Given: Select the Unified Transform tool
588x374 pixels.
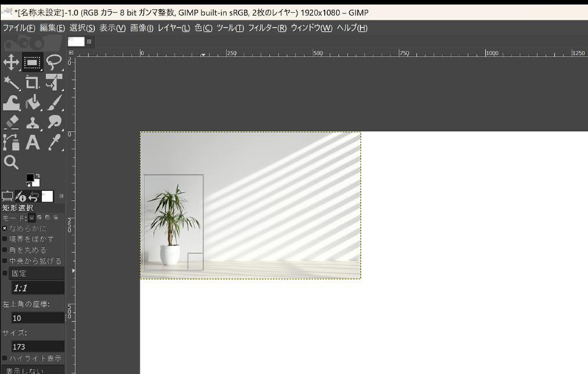Looking at the screenshot, I should point(54,83).
